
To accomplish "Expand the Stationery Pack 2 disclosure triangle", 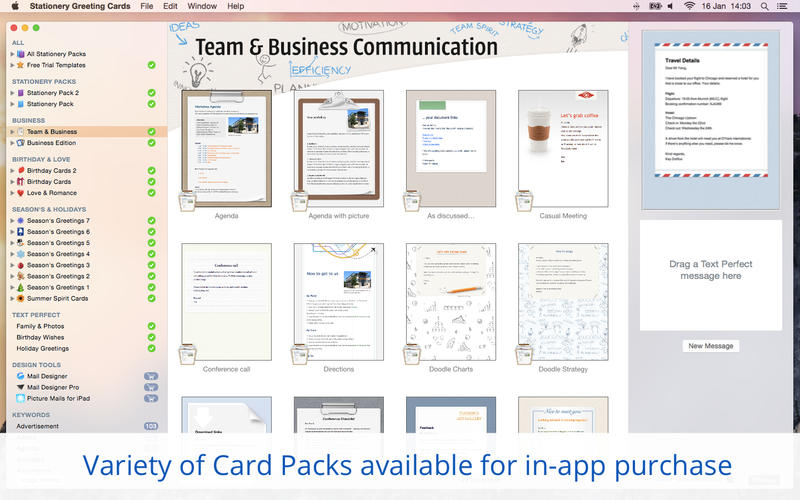I will point(12,93).
